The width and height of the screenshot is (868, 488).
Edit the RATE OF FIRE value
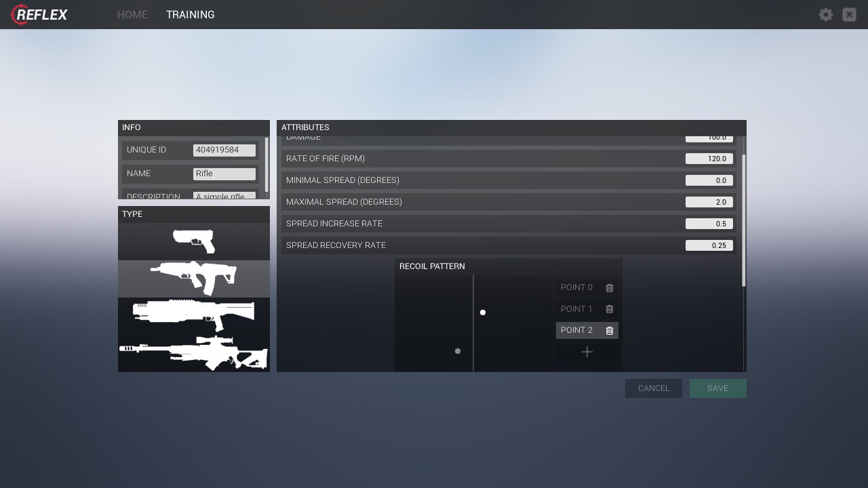(709, 158)
